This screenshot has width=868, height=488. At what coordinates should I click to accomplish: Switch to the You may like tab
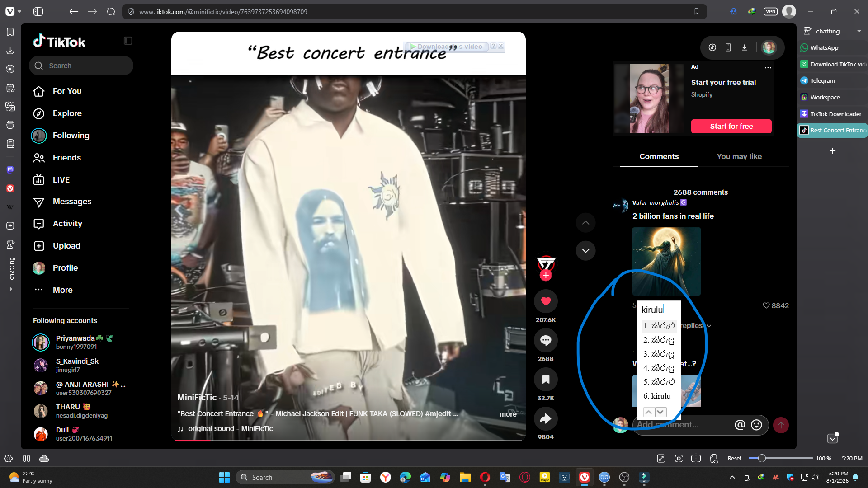click(x=739, y=156)
